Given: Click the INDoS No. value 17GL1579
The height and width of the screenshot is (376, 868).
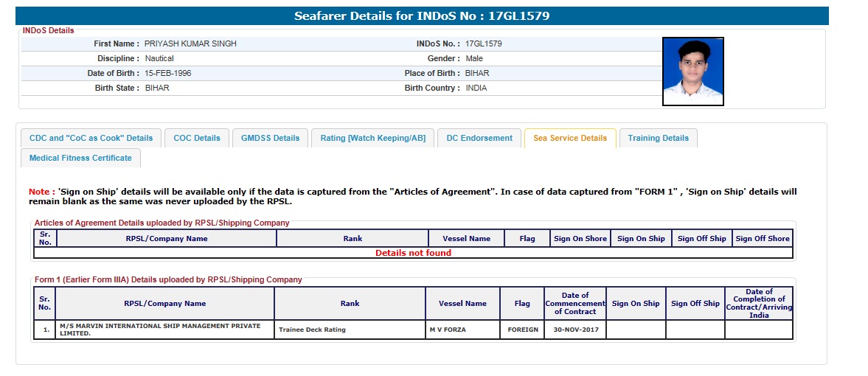Looking at the screenshot, I should coord(484,43).
